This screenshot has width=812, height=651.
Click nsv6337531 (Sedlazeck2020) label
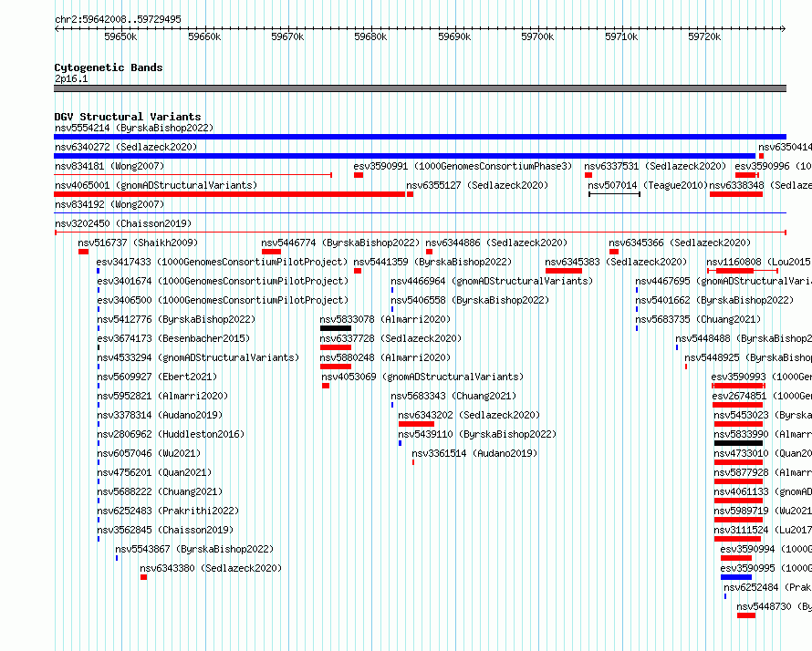point(656,166)
